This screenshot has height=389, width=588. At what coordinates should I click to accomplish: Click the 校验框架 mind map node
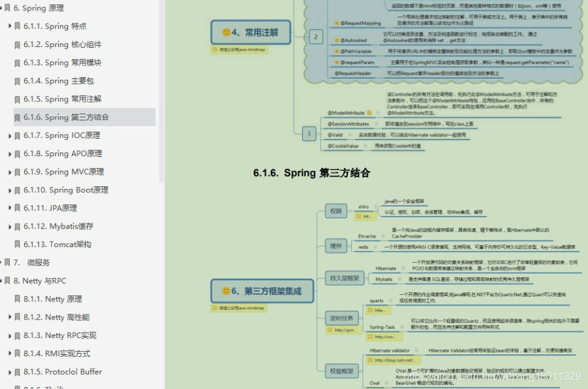(x=341, y=371)
